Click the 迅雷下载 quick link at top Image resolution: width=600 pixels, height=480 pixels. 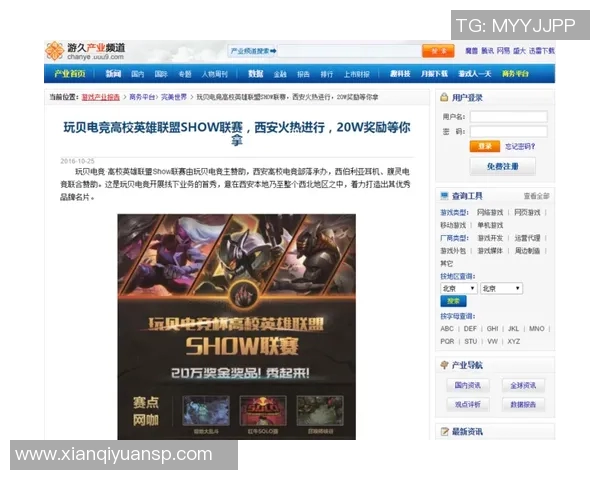tap(542, 51)
